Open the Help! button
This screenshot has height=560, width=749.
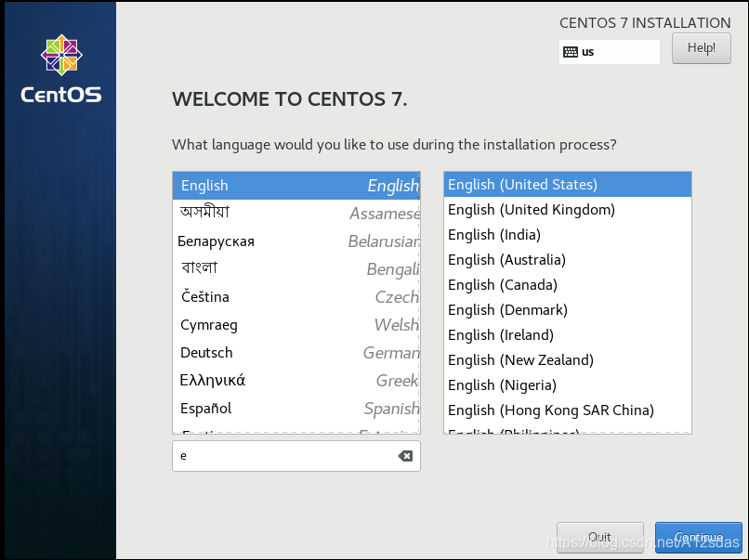(x=702, y=48)
